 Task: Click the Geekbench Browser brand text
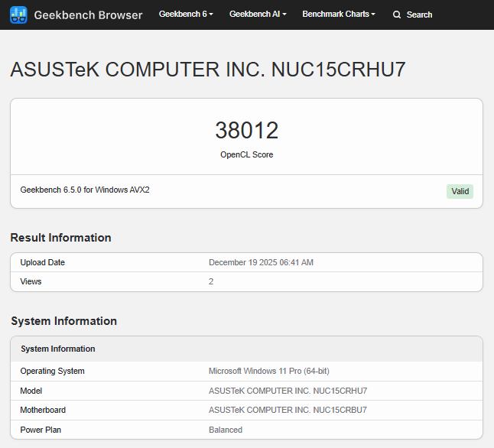[x=88, y=15]
